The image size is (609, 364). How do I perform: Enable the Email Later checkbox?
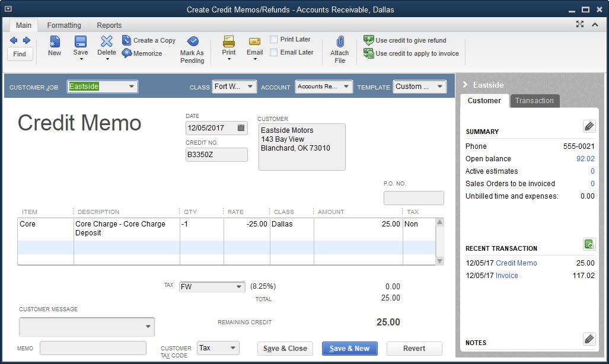274,52
